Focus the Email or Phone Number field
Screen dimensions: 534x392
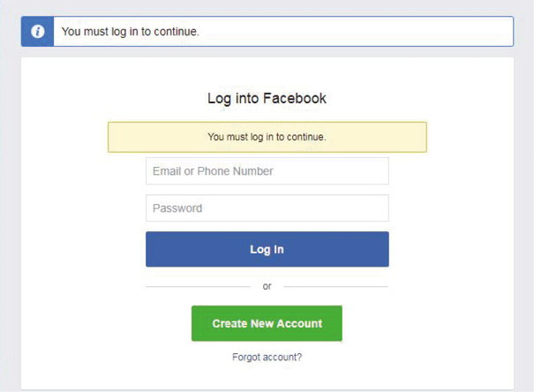[267, 171]
